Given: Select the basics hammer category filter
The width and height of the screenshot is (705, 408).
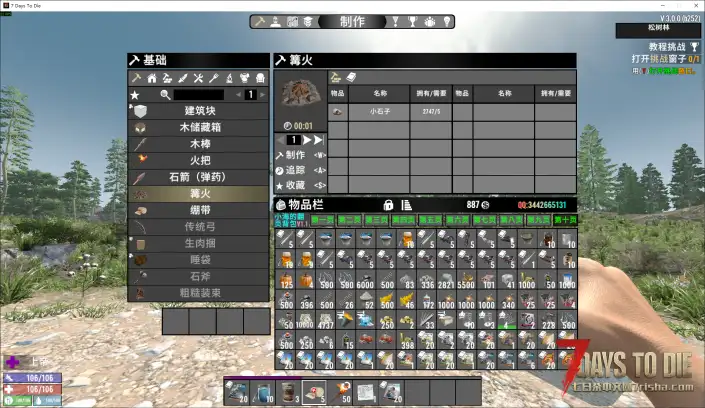Looking at the screenshot, I should click(x=136, y=78).
